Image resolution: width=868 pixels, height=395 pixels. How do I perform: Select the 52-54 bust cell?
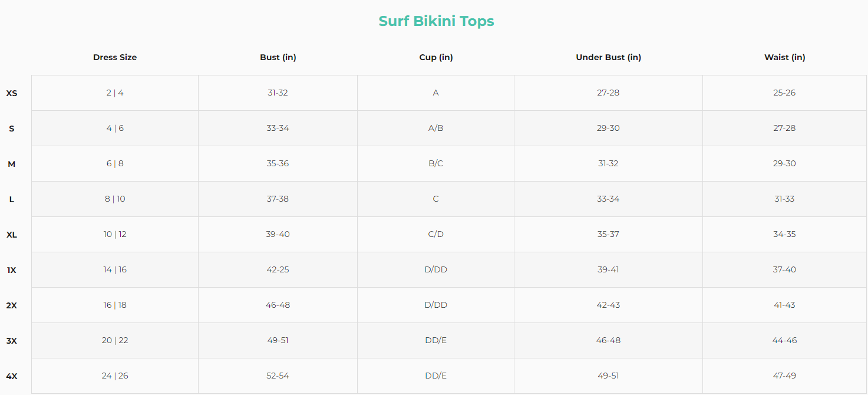pos(278,376)
